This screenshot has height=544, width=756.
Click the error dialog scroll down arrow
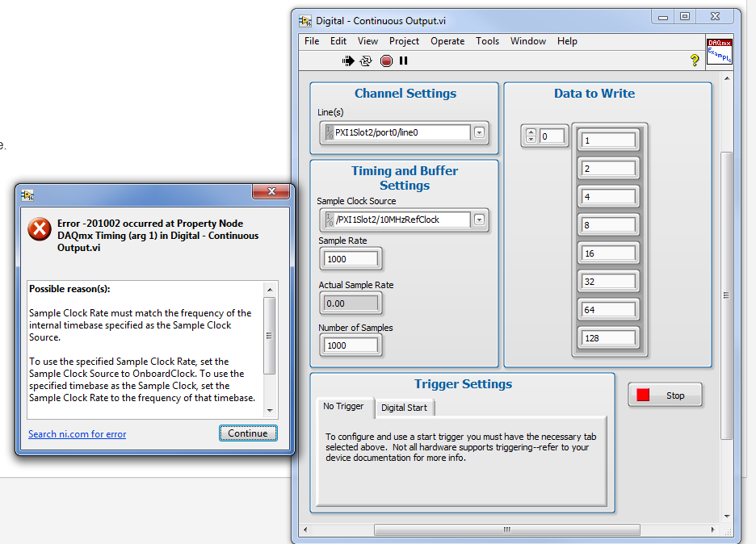pos(270,411)
